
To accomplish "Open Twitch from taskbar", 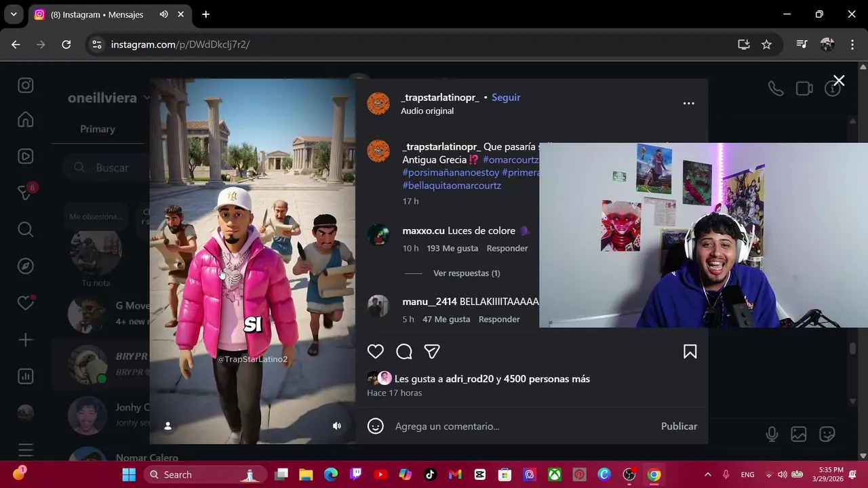I will (x=355, y=474).
